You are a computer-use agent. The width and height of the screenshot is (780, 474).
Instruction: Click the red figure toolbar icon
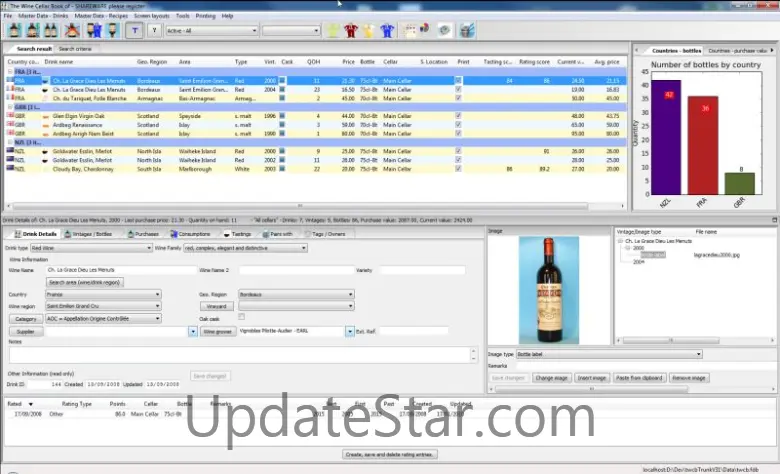351,30
